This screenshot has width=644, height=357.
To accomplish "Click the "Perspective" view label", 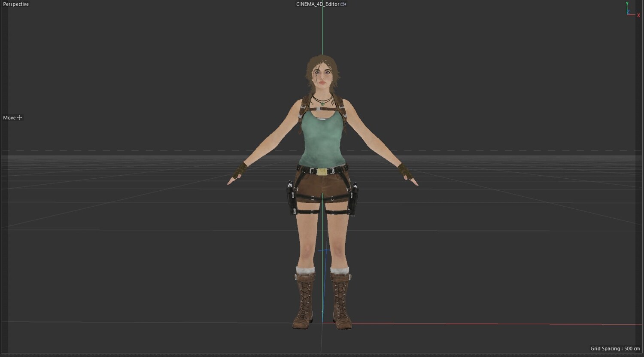I will pos(16,4).
